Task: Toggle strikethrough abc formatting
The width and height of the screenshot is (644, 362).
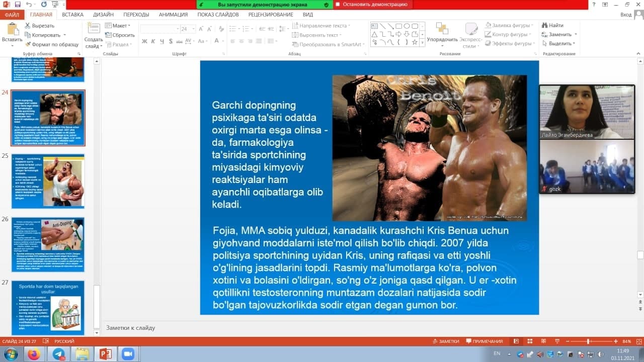Action: (x=180, y=41)
